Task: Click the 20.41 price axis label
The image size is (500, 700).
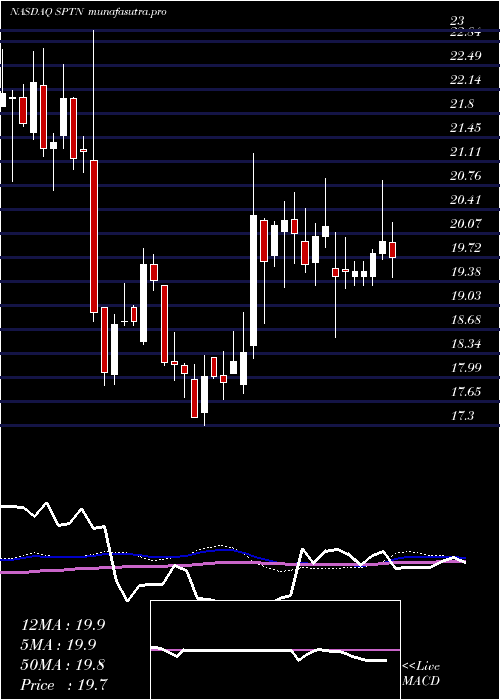Action: (x=466, y=200)
